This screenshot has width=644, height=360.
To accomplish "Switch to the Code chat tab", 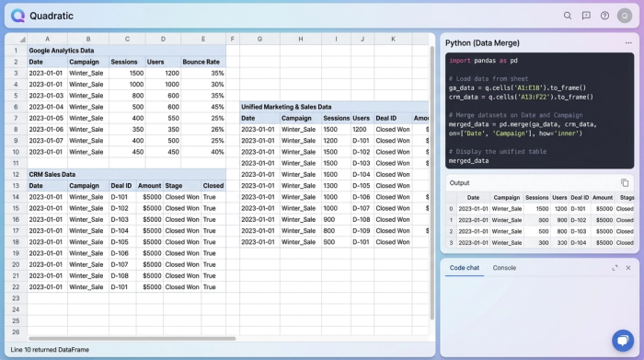I will point(464,268).
